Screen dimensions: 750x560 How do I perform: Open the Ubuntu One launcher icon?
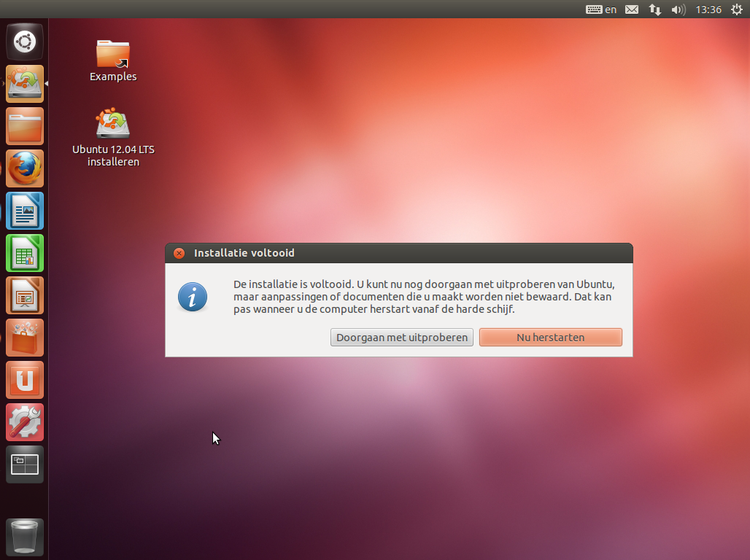25,380
